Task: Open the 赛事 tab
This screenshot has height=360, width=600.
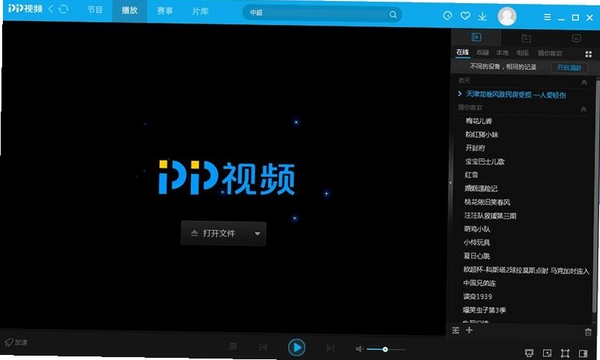Action: (165, 11)
